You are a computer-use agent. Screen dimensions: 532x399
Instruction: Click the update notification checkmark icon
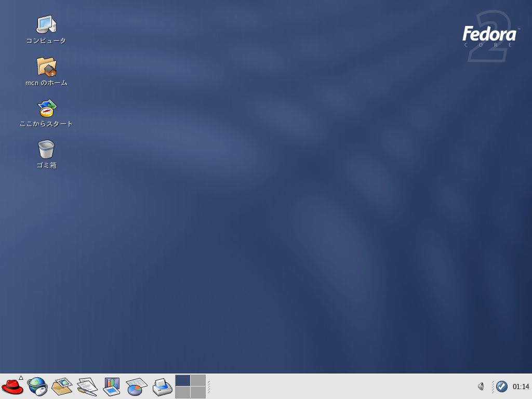[x=501, y=387]
